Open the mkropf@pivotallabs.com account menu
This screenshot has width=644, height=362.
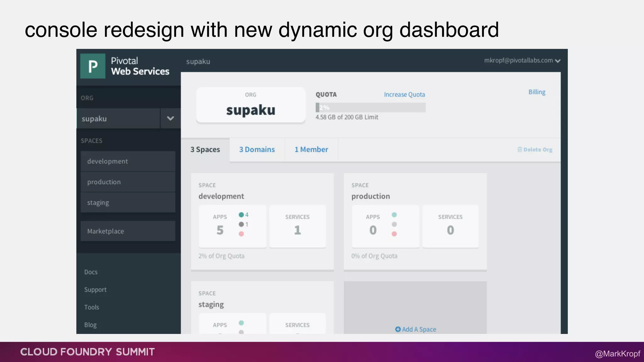pos(522,60)
